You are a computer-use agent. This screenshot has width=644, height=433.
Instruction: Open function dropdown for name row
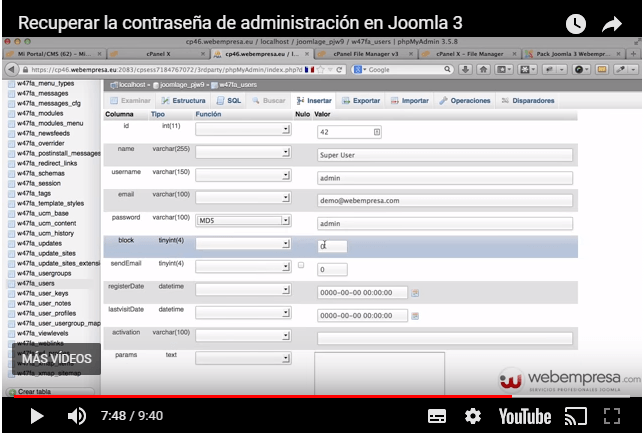(243, 152)
